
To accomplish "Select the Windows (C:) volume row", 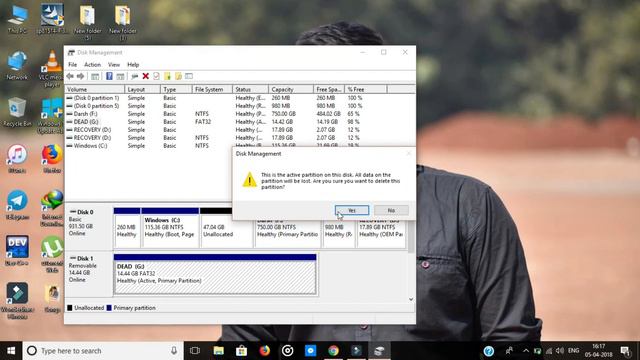I will tap(149, 146).
